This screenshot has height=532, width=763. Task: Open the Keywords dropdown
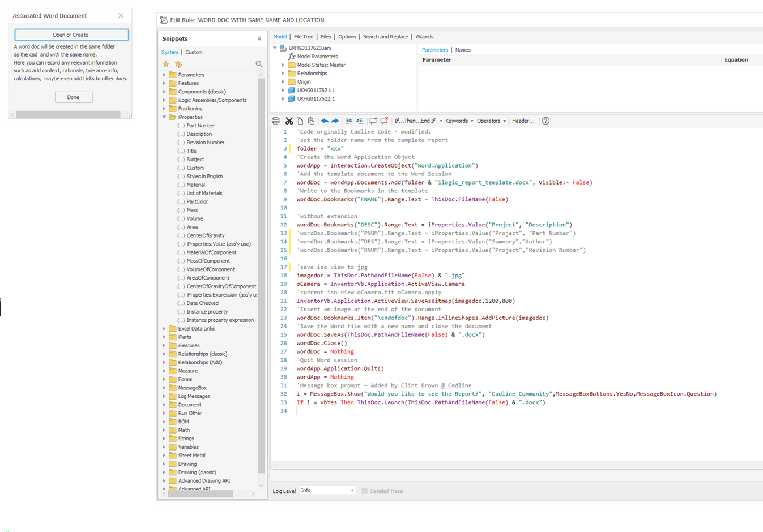click(459, 121)
